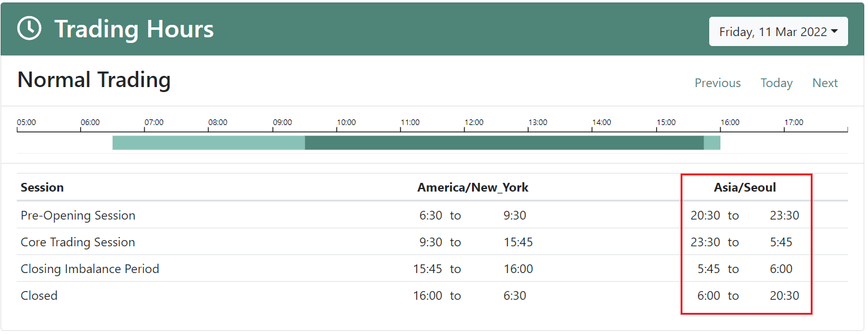868x334 pixels.
Task: Click the Session column header
Action: 42,187
